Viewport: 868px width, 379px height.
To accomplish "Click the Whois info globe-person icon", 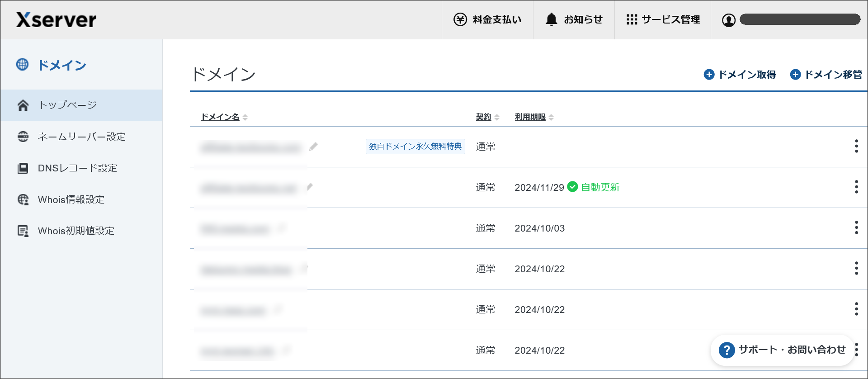I will tap(23, 199).
